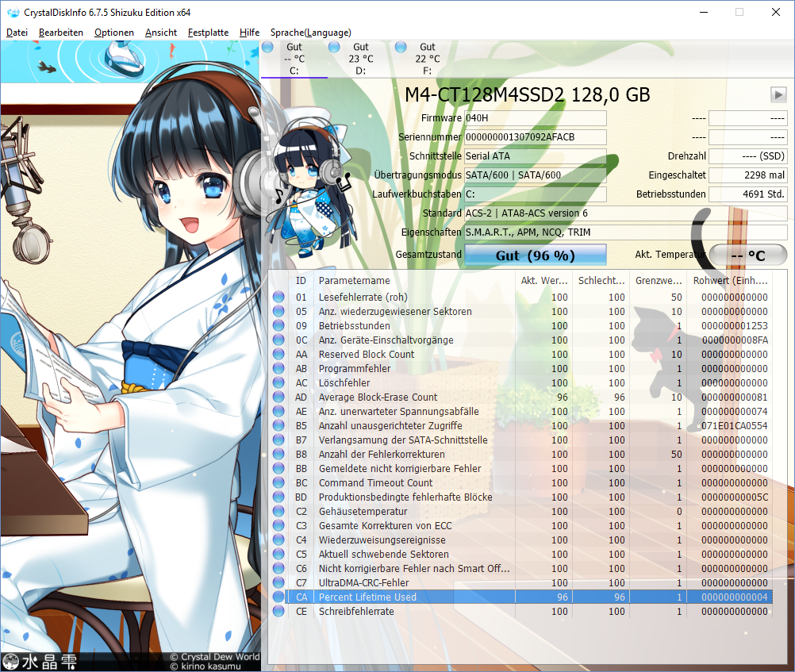The image size is (795, 672).
Task: Click the Laufwerkbuchstaben C: field
Action: click(536, 194)
